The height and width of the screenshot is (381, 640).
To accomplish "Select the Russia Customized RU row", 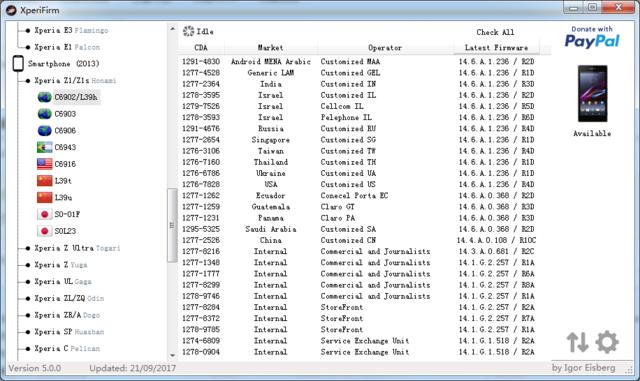I will 358,129.
